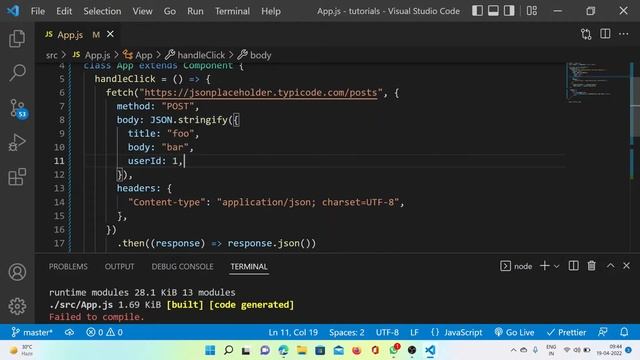Open the Manage gear icon
Image resolution: width=640 pixels, height=360 pixels.
[x=17, y=306]
